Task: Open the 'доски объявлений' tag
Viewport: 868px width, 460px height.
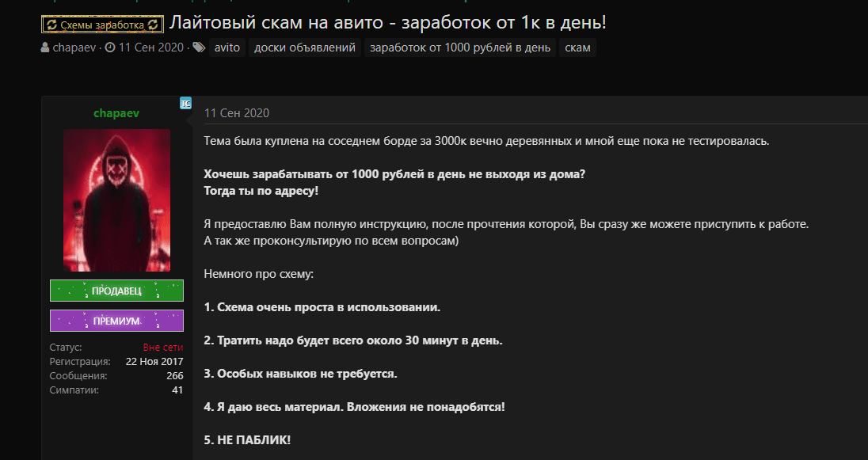Action: pyautogui.click(x=304, y=48)
